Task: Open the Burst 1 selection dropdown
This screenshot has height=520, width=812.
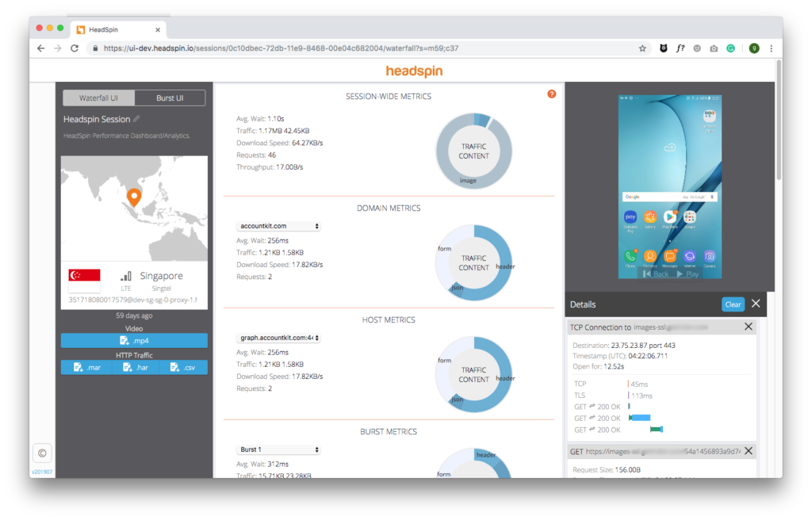Action: (278, 449)
